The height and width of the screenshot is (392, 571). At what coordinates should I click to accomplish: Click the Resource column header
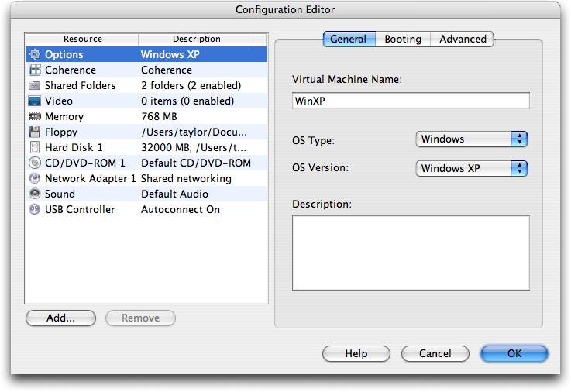tap(82, 39)
